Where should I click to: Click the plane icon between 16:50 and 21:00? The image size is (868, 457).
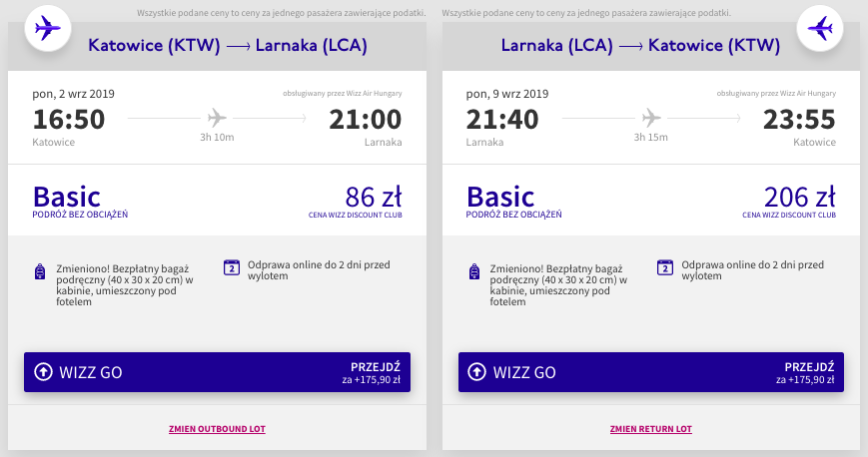tap(217, 118)
